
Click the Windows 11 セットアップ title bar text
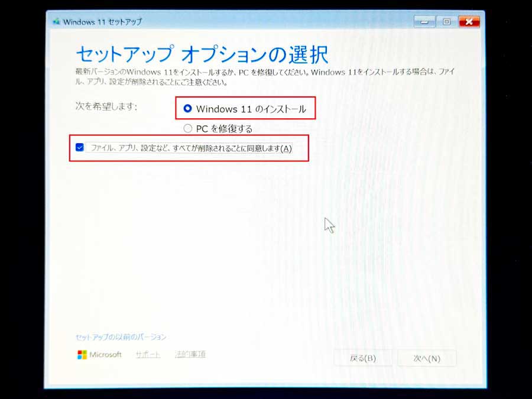[x=102, y=22]
